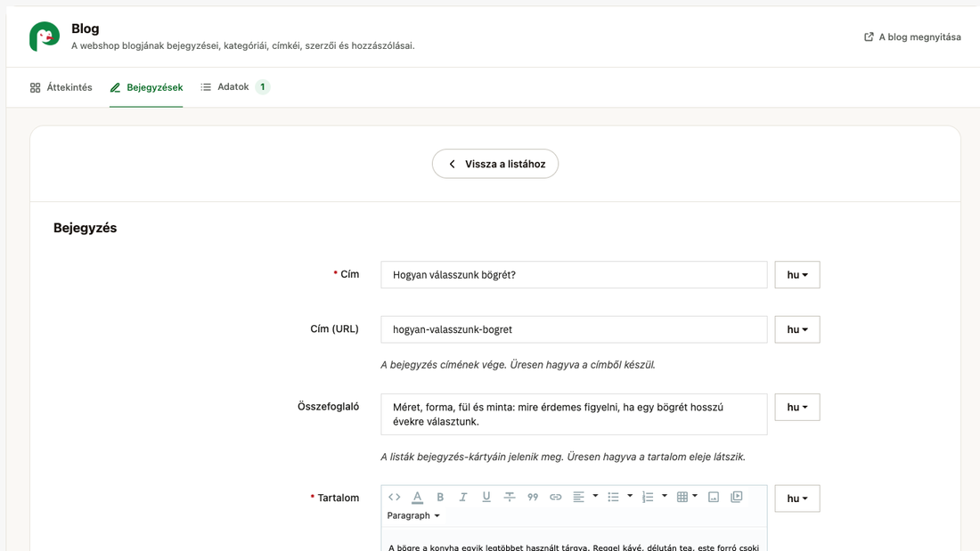Apply strikethrough formatting in editor

[510, 498]
